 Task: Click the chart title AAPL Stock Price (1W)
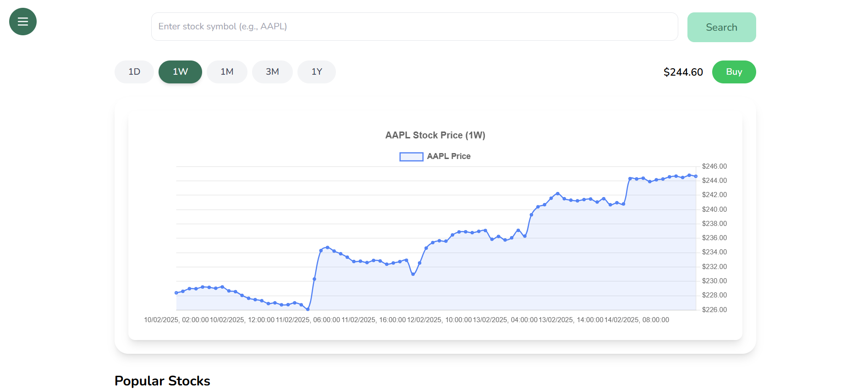tap(435, 135)
